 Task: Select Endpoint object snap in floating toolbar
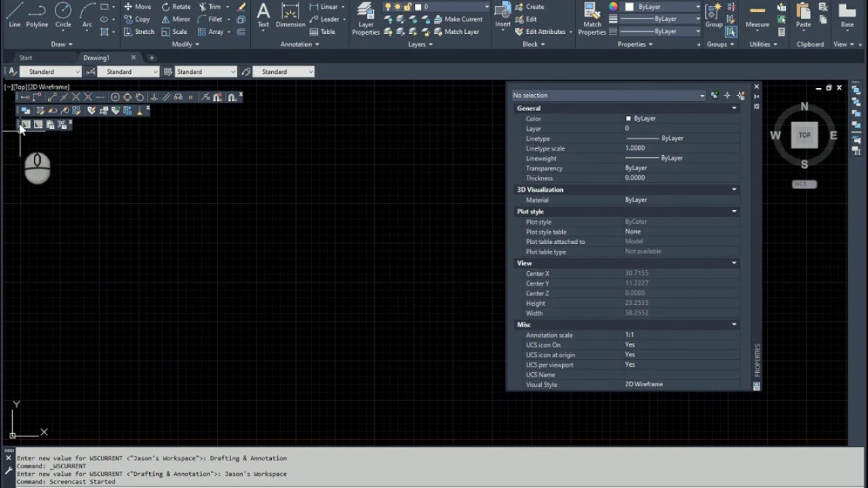click(52, 97)
